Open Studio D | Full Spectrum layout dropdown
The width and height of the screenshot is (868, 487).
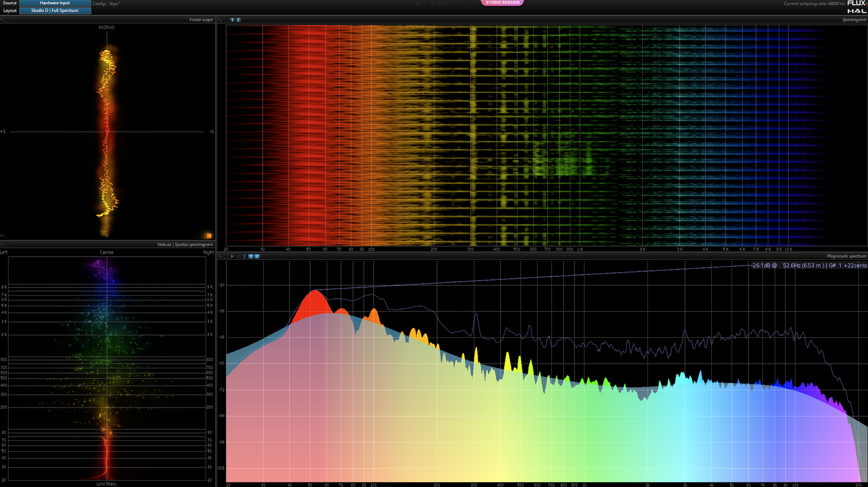click(x=55, y=10)
